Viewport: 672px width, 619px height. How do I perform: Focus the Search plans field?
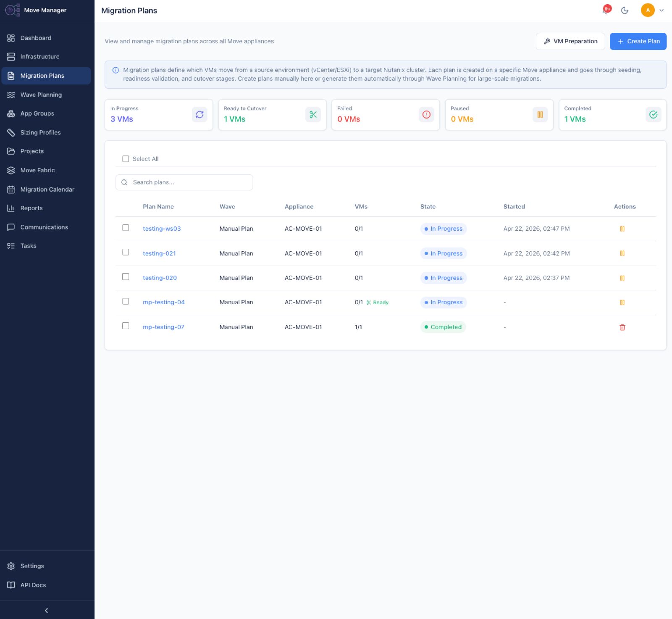pyautogui.click(x=184, y=182)
